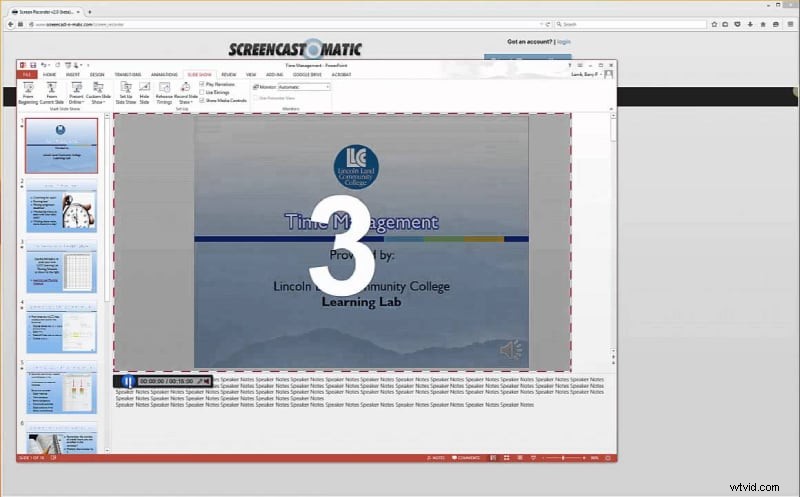Viewport: 800px width, 497px height.
Task: Switch to the GOOGLE DRIVE ribbon tab
Action: 307,74
